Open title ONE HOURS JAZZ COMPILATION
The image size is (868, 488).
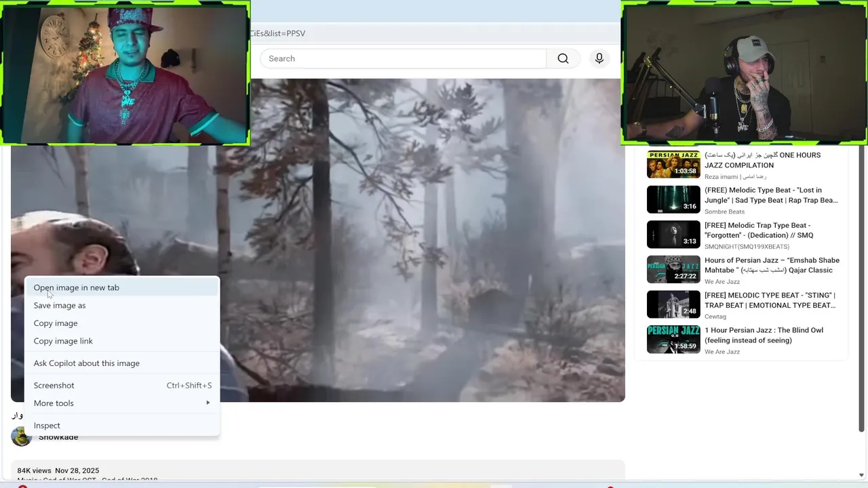[x=762, y=160]
